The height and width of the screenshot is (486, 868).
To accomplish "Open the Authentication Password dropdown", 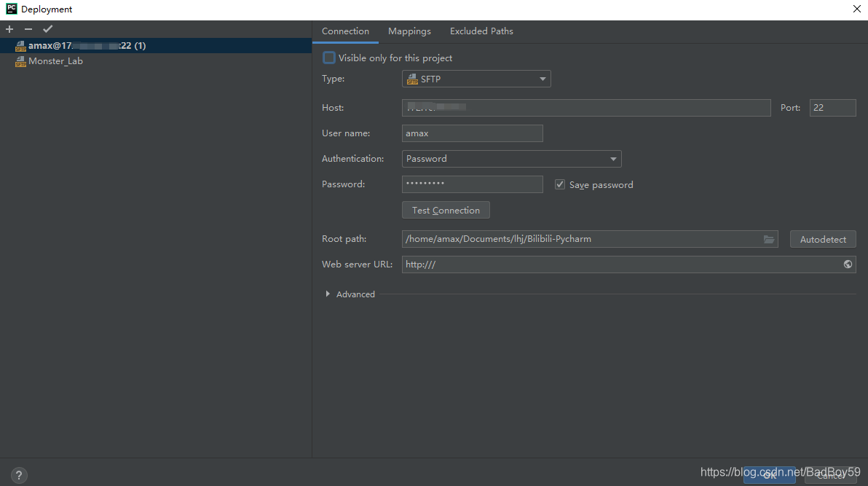I will [511, 159].
